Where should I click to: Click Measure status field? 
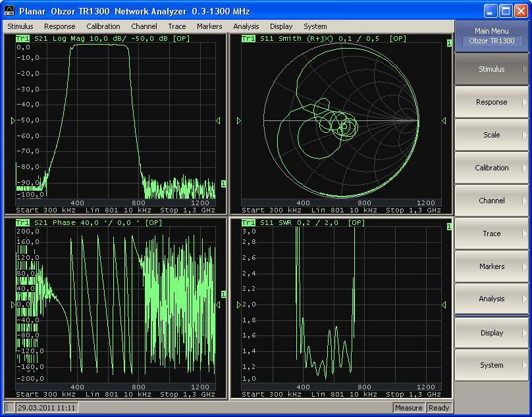pyautogui.click(x=408, y=408)
